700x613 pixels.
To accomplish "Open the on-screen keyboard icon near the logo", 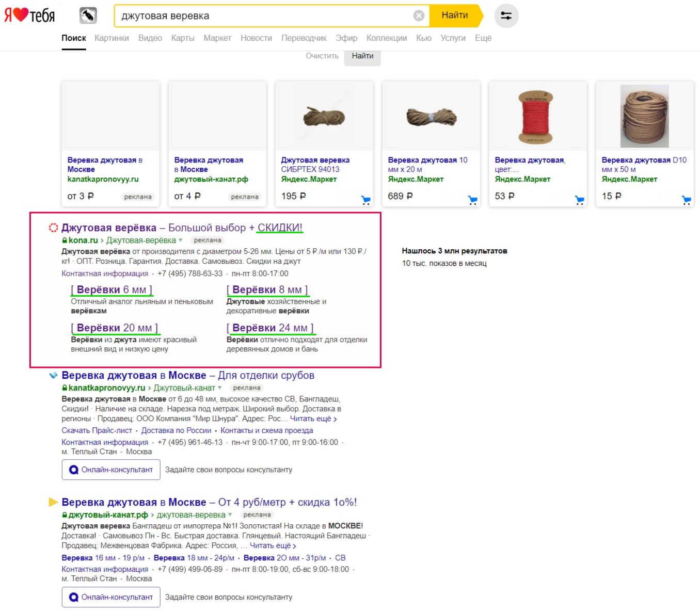I will pyautogui.click(x=88, y=15).
